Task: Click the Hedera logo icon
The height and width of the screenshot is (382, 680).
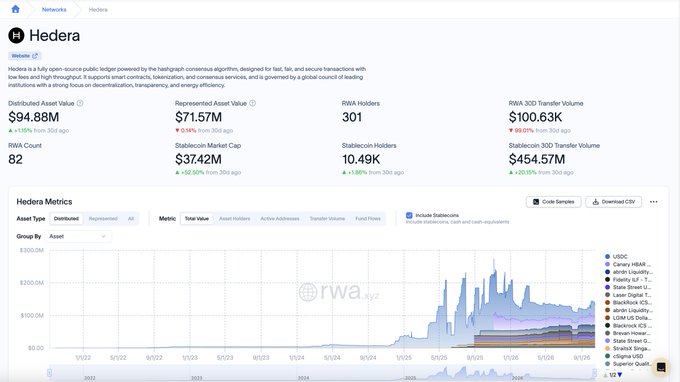Action: (16, 36)
